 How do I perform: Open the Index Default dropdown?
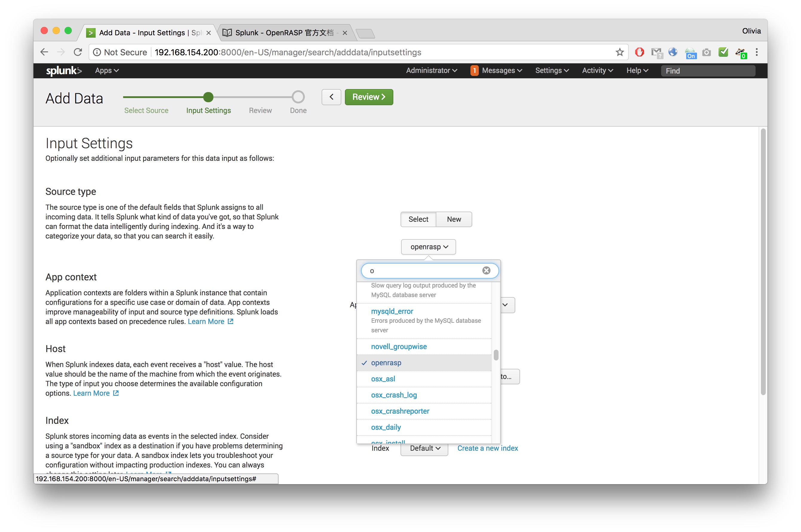pyautogui.click(x=424, y=448)
